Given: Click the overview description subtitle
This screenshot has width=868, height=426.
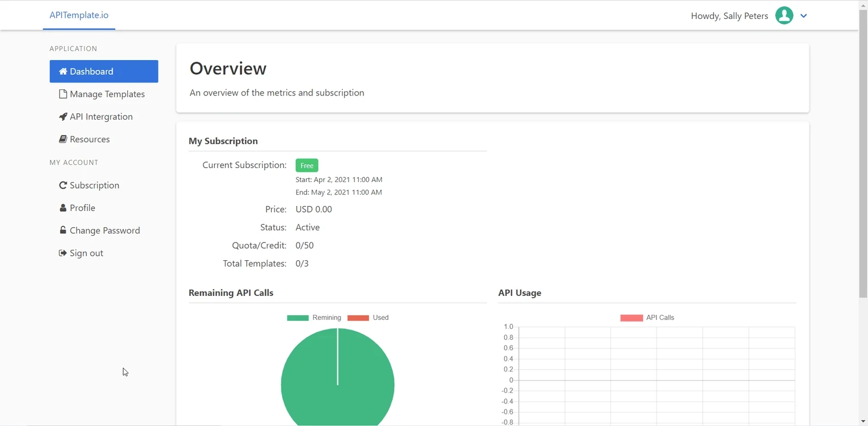Looking at the screenshot, I should 277,93.
